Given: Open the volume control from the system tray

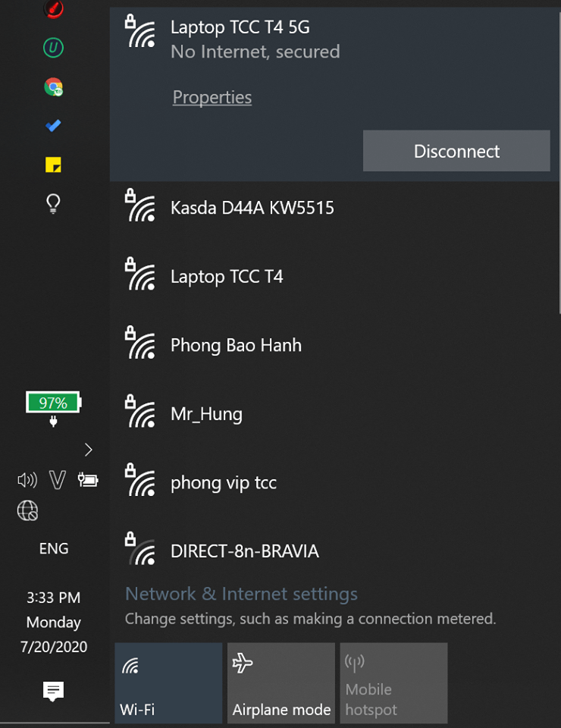Looking at the screenshot, I should pyautogui.click(x=27, y=480).
